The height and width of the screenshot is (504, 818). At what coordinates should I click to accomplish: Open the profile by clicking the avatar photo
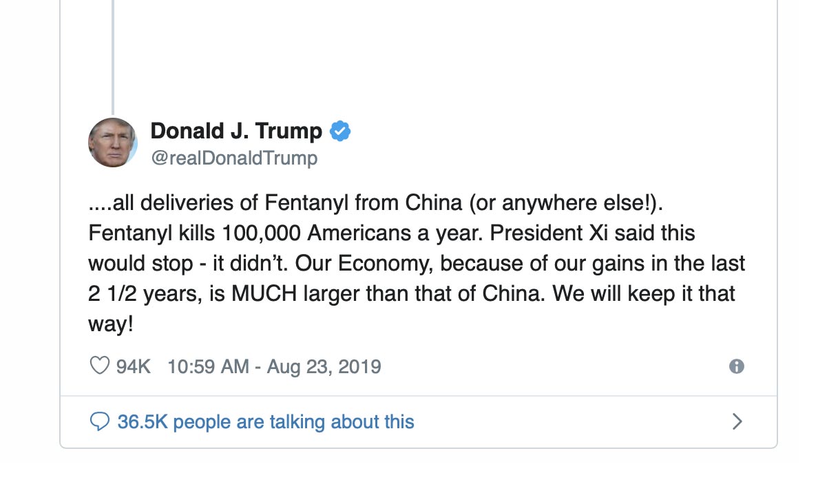tap(112, 143)
